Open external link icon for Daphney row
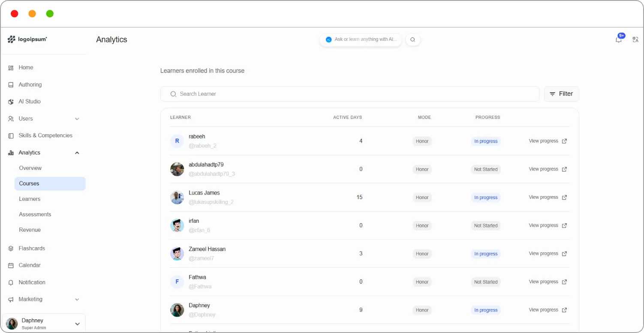This screenshot has width=644, height=333. (x=564, y=310)
